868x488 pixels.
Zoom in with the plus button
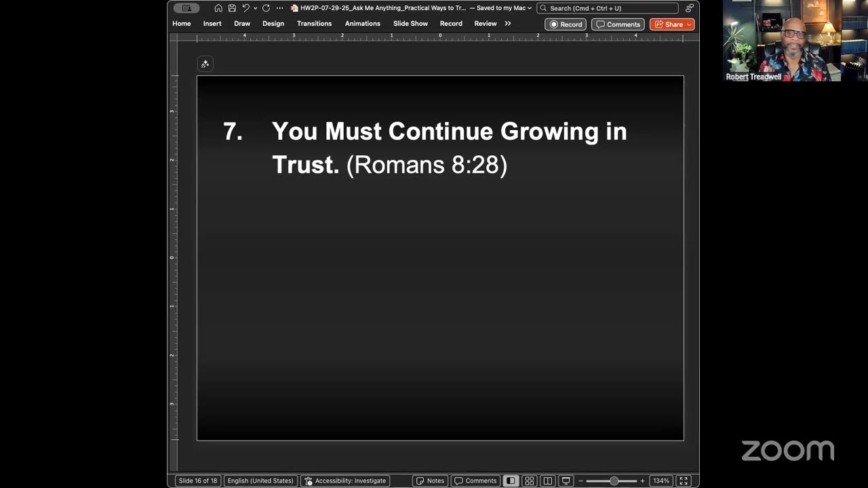pyautogui.click(x=642, y=481)
